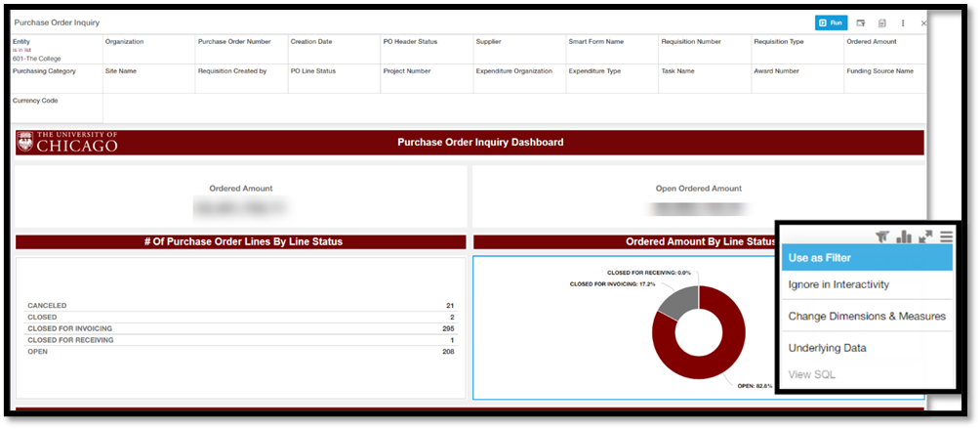
Task: Select Change Dimensions & Measures option
Action: [867, 317]
